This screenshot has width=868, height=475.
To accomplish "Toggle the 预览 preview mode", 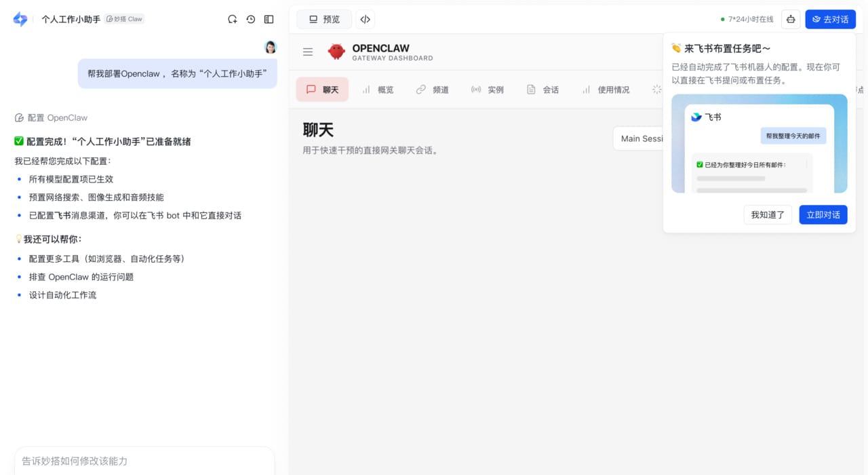I will (323, 19).
